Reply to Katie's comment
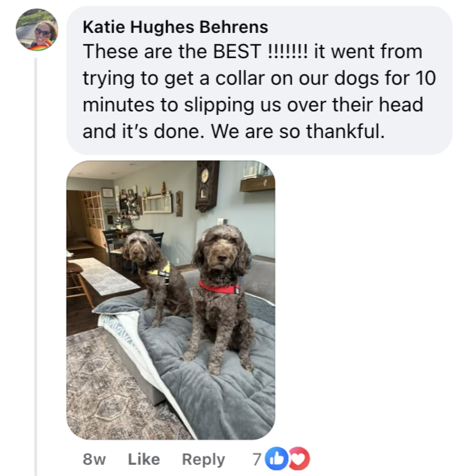Image resolution: width=464 pixels, height=476 pixels. click(203, 460)
